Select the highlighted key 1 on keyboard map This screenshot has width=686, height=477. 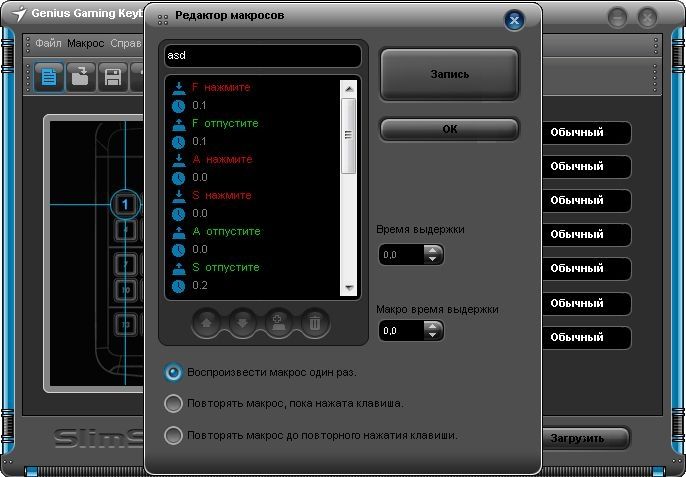(126, 205)
